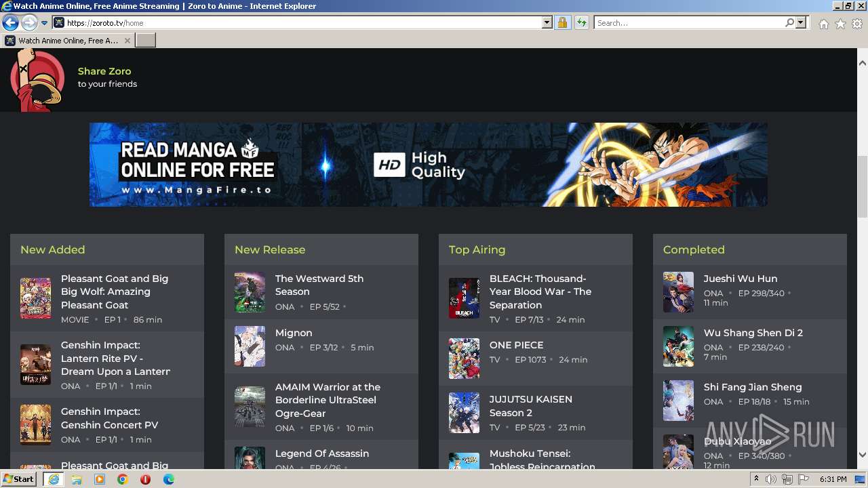Close the Watch Anime Online tab
This screenshot has width=868, height=488.
(127, 41)
